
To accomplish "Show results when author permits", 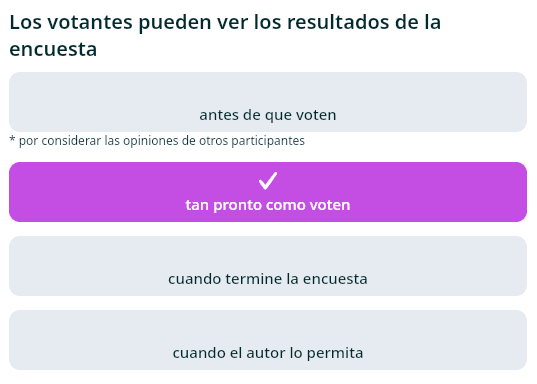I will (x=268, y=340).
